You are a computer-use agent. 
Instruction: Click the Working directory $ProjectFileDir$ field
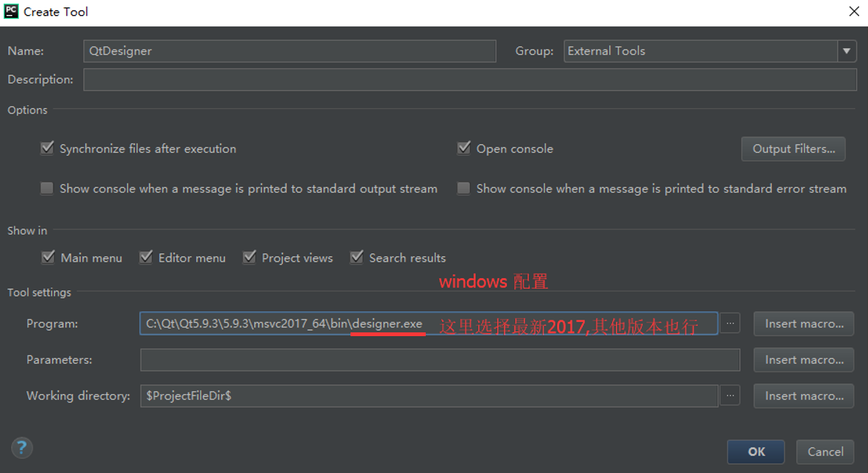tap(429, 396)
